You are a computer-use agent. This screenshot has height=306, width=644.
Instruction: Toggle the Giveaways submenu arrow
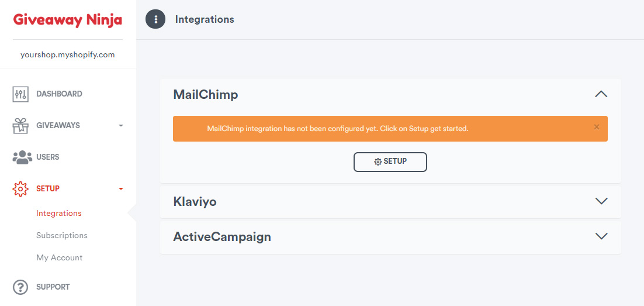click(121, 125)
